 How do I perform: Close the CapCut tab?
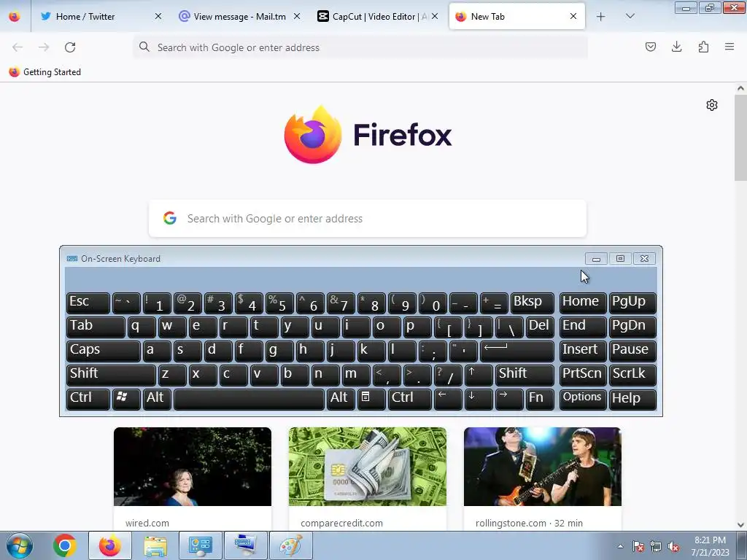[435, 17]
